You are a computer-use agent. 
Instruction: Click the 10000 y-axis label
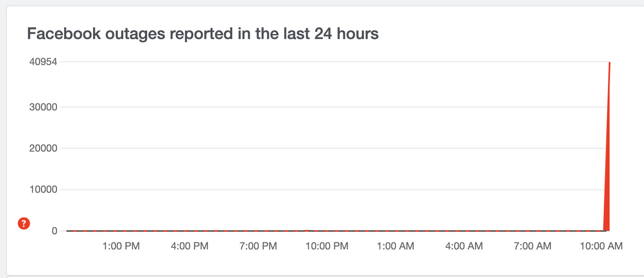click(43, 190)
